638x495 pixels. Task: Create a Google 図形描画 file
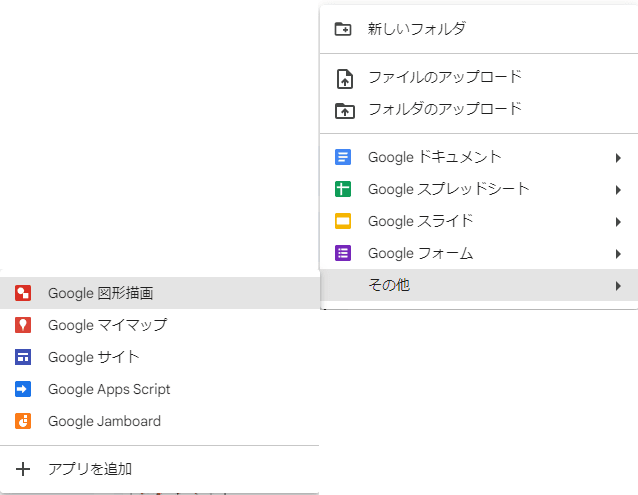(x=160, y=293)
